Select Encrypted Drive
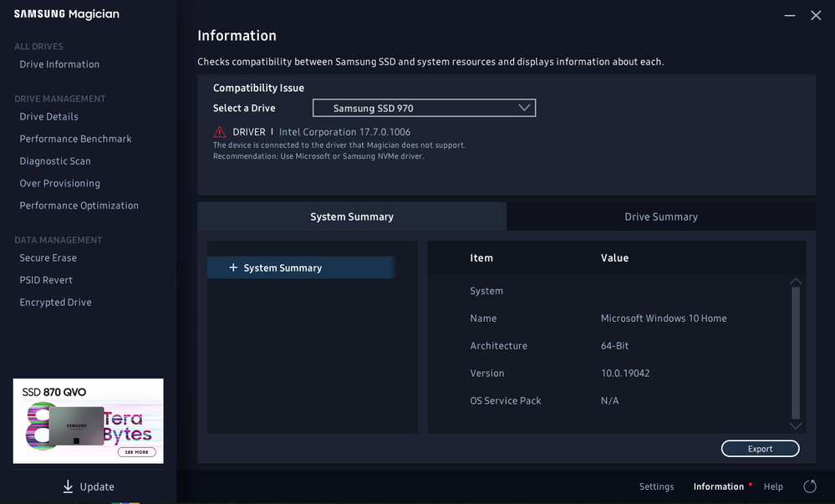Image resolution: width=835 pixels, height=504 pixels. tap(55, 303)
